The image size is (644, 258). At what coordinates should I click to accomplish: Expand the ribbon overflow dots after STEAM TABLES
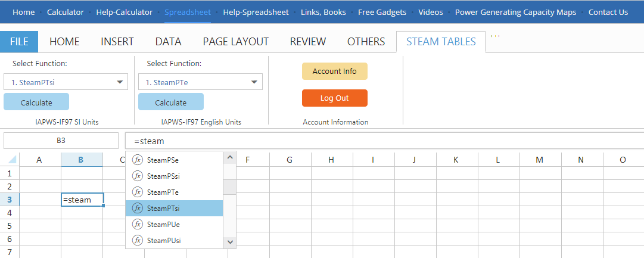[x=495, y=37]
